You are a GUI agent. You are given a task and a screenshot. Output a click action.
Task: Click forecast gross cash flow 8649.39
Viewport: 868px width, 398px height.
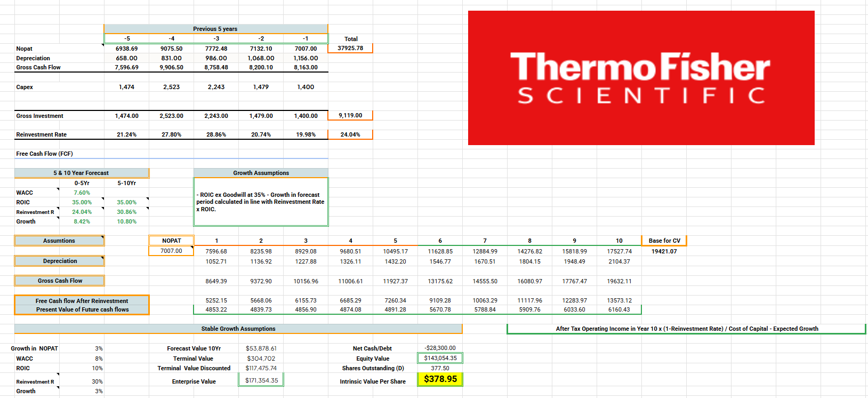(x=216, y=281)
